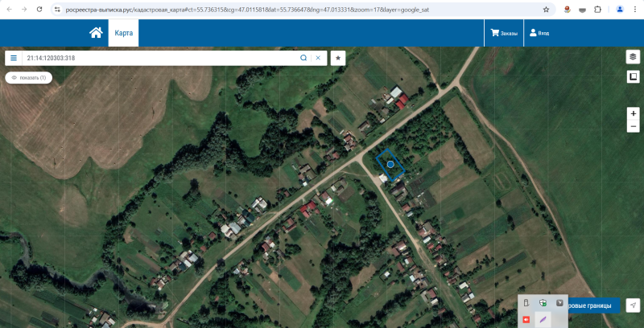Open the hamburger menu beside the search field
This screenshot has height=328, width=644.
pos(14,58)
